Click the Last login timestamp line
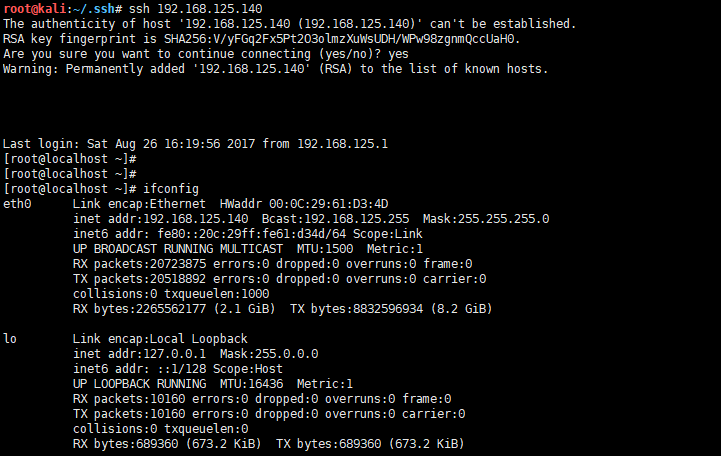The width and height of the screenshot is (721, 456). [195, 144]
